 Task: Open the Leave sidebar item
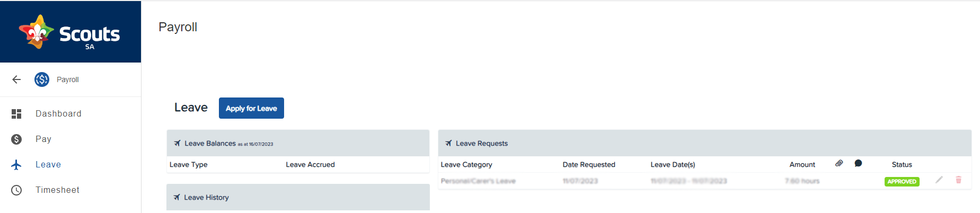click(70, 164)
